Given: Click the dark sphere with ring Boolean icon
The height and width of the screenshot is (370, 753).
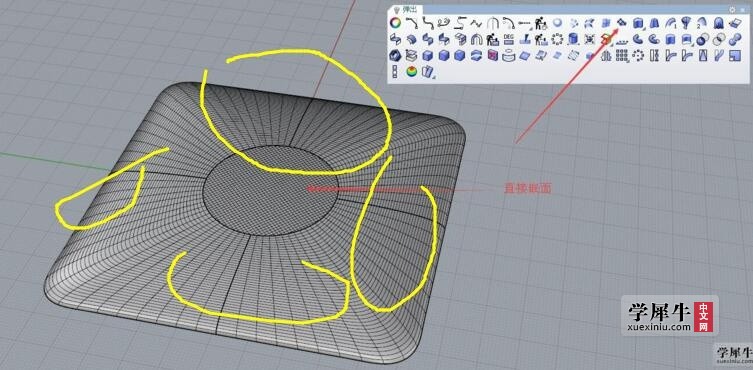Looking at the screenshot, I should point(702,39).
